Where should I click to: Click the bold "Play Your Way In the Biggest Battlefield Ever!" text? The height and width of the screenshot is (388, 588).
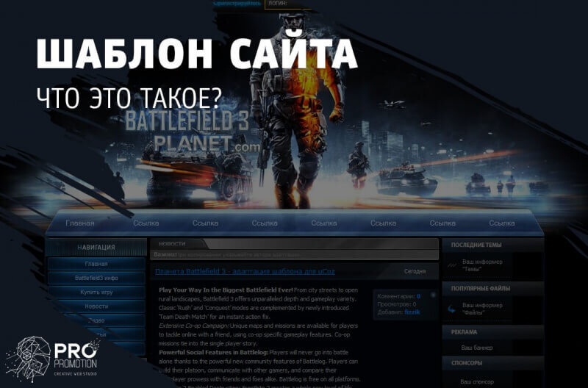[x=226, y=290]
